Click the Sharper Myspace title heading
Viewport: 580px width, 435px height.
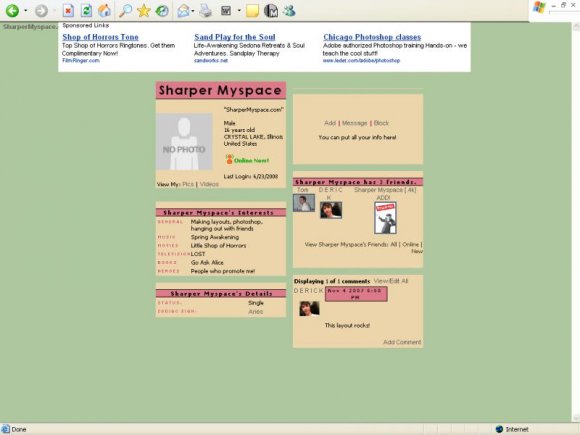click(x=220, y=90)
